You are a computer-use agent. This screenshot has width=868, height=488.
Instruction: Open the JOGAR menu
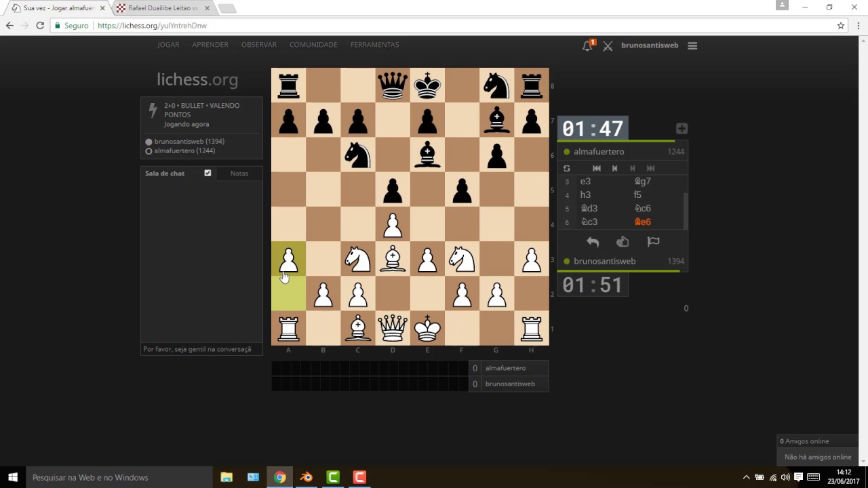168,45
